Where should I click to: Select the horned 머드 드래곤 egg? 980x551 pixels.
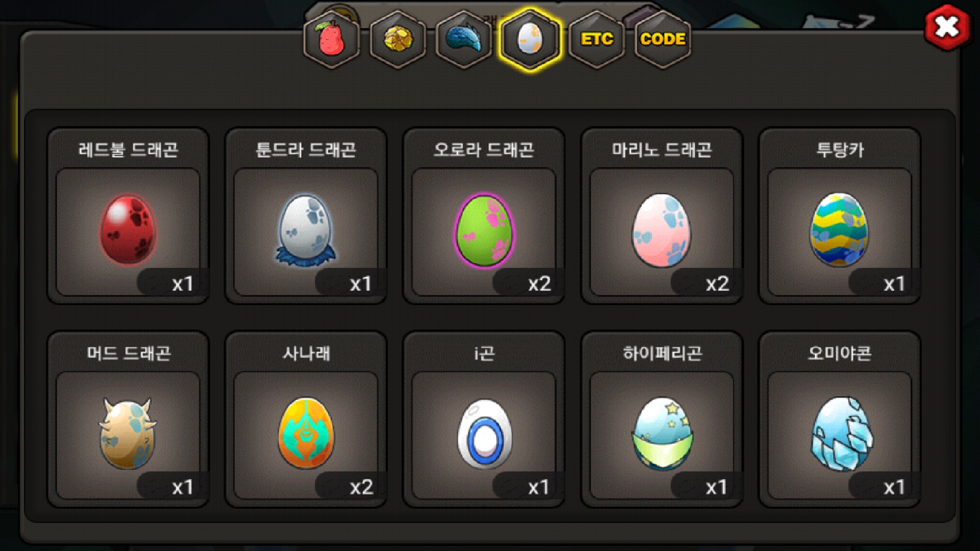click(x=128, y=434)
